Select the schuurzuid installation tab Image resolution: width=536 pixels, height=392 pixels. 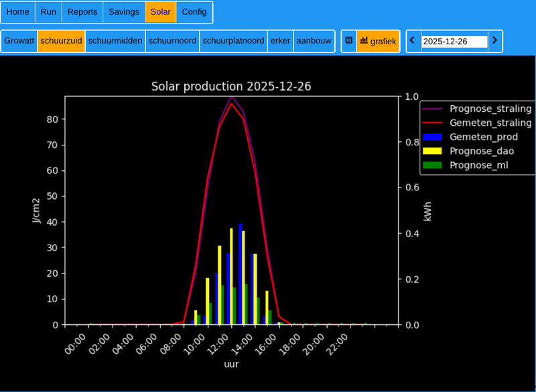coord(61,41)
